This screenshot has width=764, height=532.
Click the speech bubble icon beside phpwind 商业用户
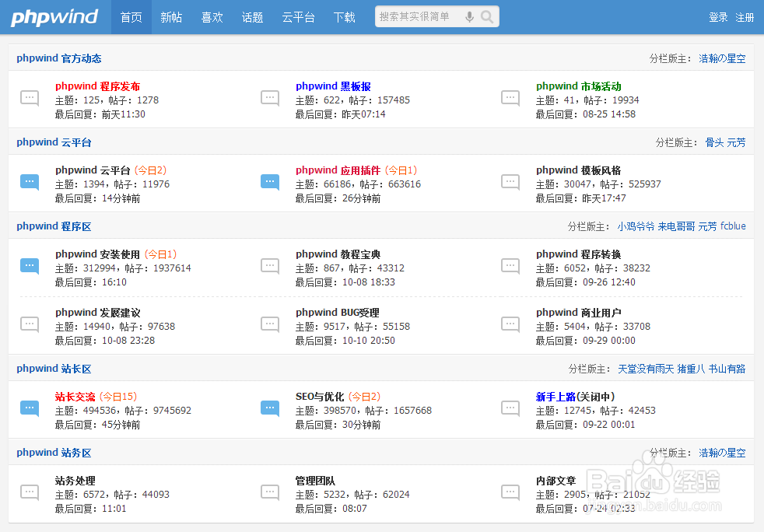coord(510,324)
